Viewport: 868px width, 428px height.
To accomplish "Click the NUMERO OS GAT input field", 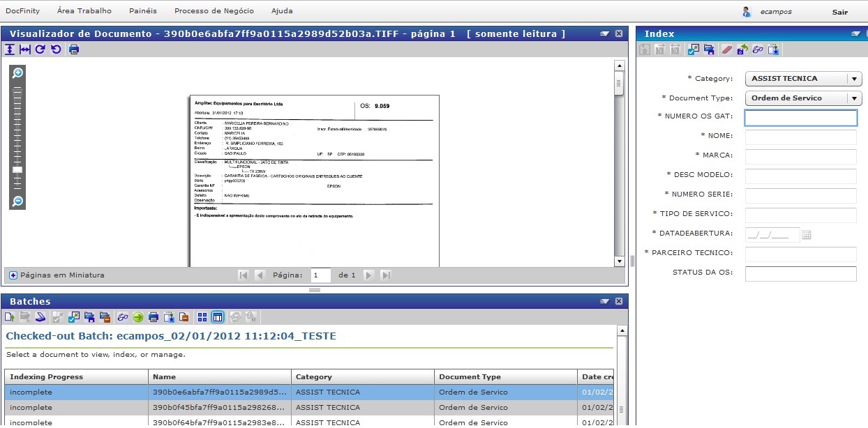I will 800,118.
